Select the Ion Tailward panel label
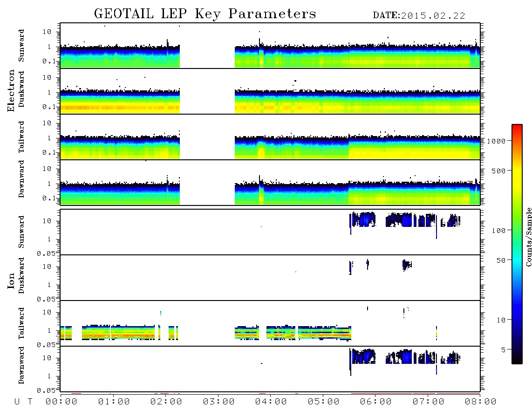532x410 pixels. tap(21, 323)
